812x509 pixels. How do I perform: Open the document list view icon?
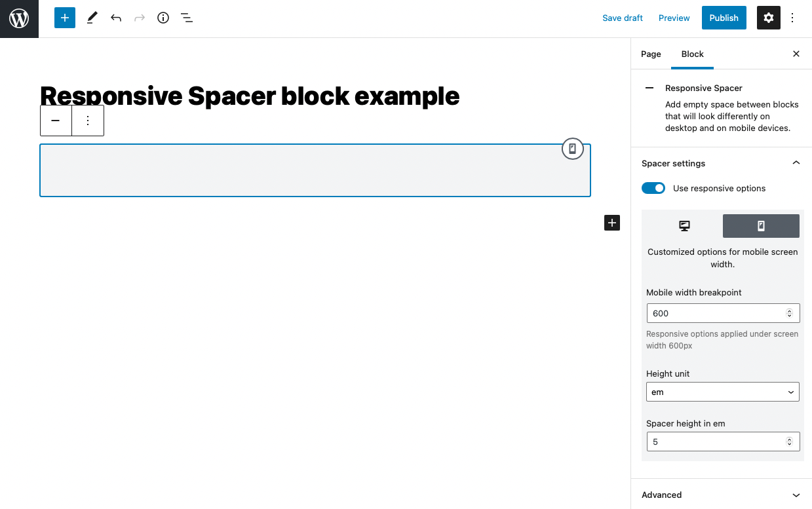pos(187,18)
